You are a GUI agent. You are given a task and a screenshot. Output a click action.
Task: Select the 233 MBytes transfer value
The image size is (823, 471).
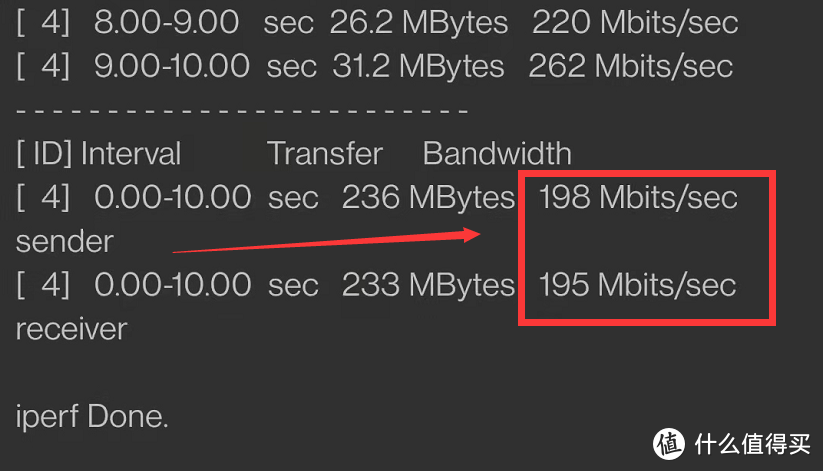428,285
